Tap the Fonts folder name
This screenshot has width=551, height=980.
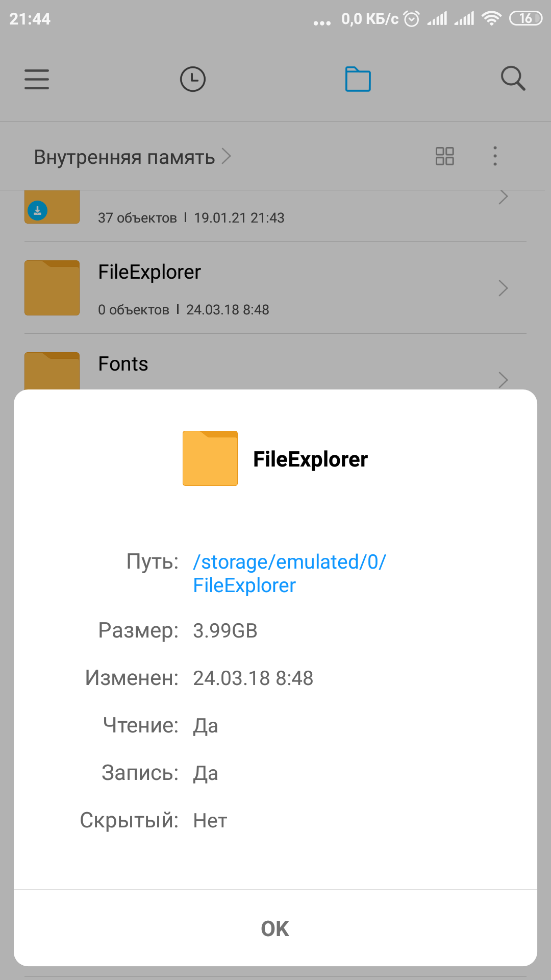pyautogui.click(x=123, y=364)
